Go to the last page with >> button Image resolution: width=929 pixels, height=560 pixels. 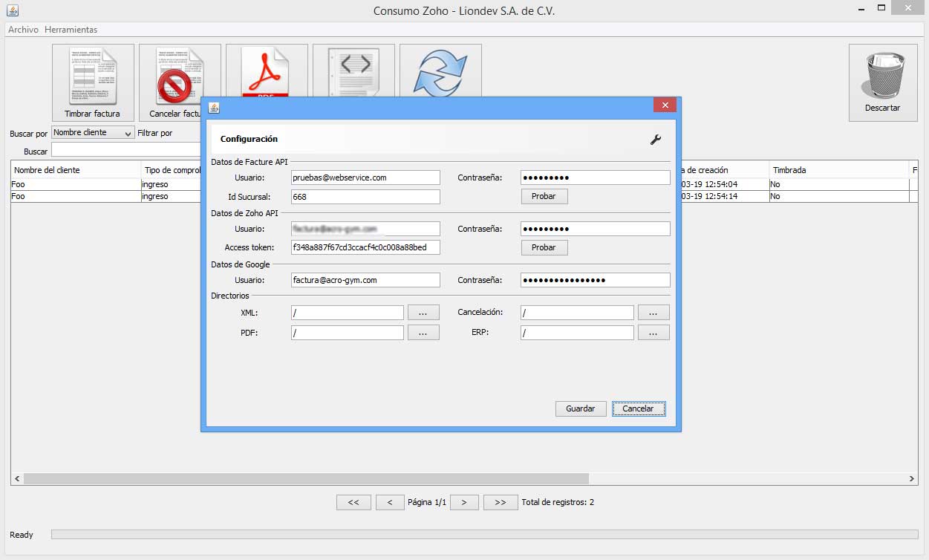500,502
